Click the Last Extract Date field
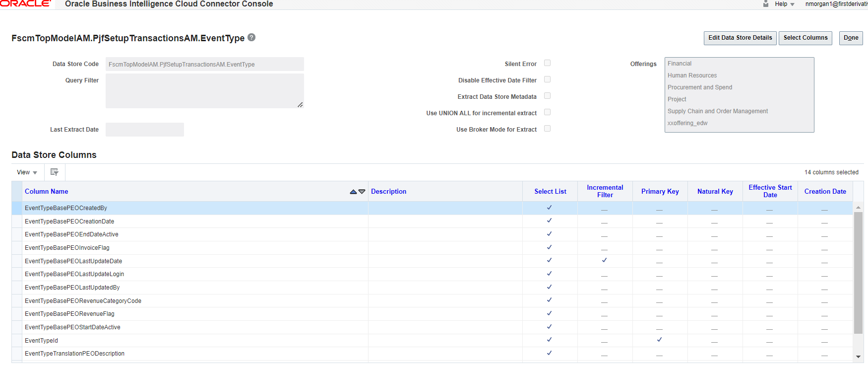868x370 pixels. (x=144, y=130)
